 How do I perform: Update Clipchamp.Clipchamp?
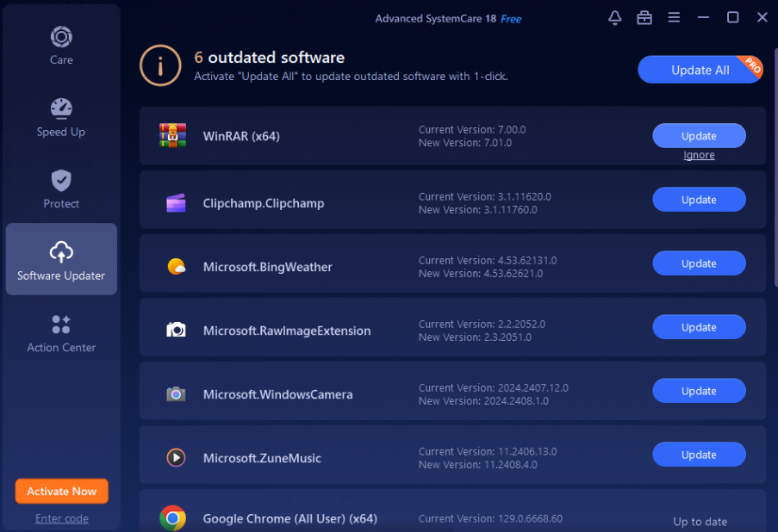699,200
